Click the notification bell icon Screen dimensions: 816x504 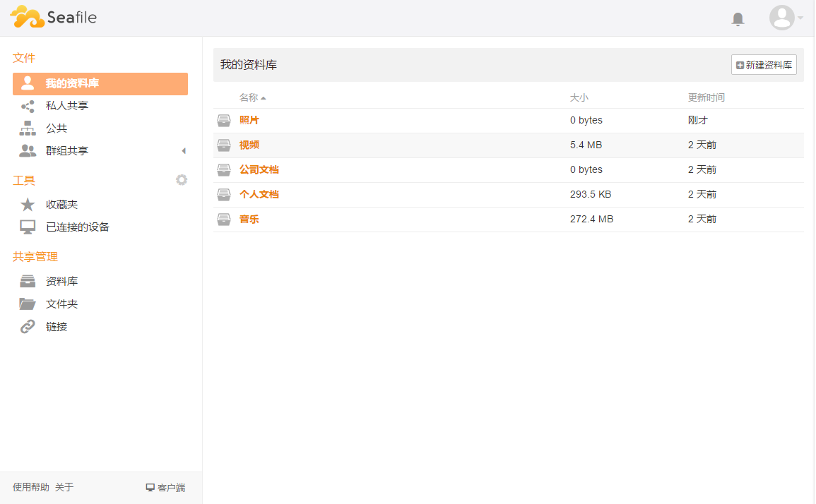coord(738,19)
